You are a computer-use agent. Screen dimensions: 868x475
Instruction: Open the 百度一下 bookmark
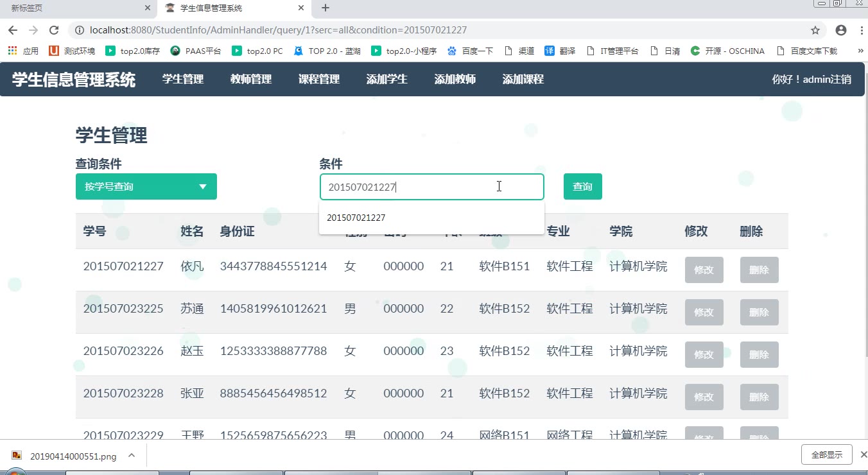pyautogui.click(x=470, y=51)
